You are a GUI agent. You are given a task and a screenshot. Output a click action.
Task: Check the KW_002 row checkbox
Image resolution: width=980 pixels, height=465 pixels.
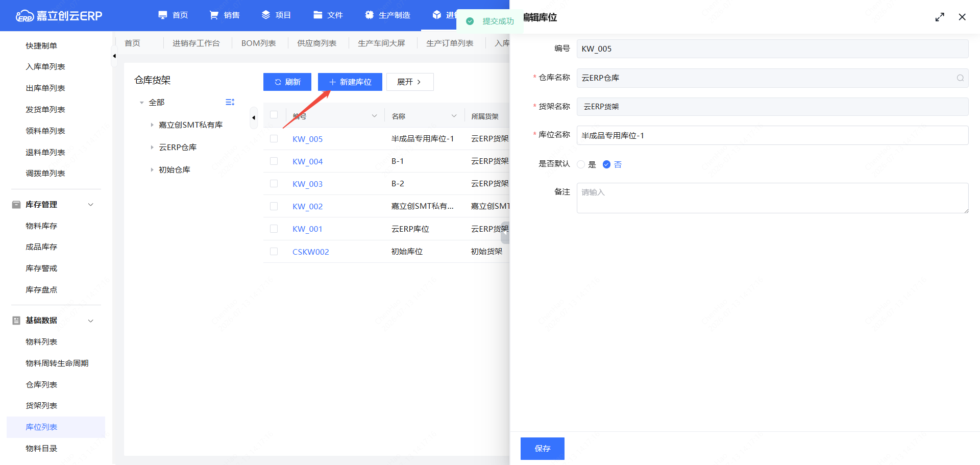[x=274, y=206]
